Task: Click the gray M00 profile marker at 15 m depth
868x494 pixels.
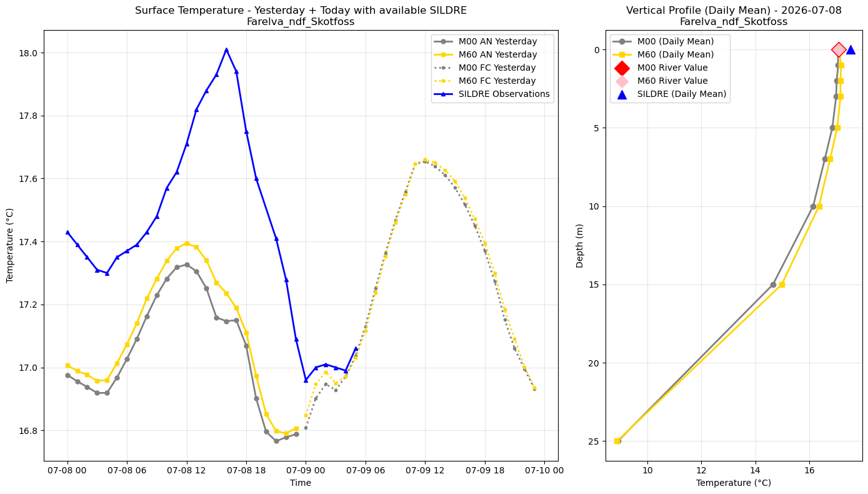Action: click(773, 285)
